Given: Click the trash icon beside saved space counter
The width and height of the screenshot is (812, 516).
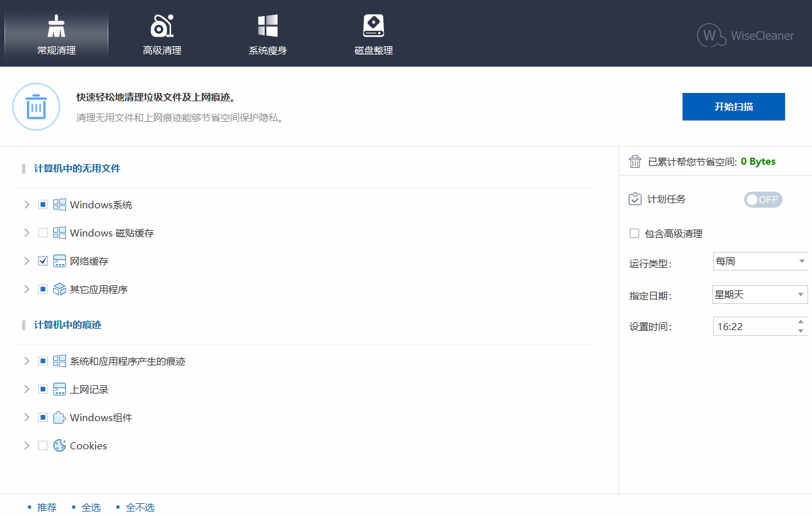Looking at the screenshot, I should 634,162.
